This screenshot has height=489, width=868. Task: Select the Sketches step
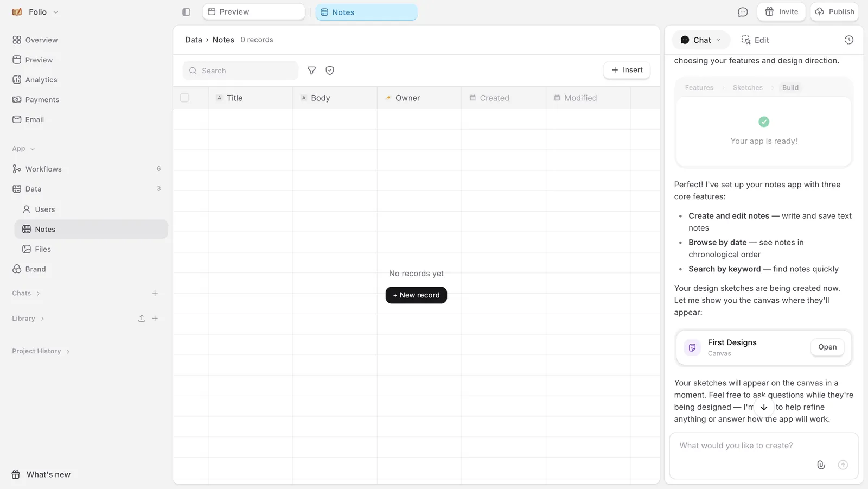[748, 87]
